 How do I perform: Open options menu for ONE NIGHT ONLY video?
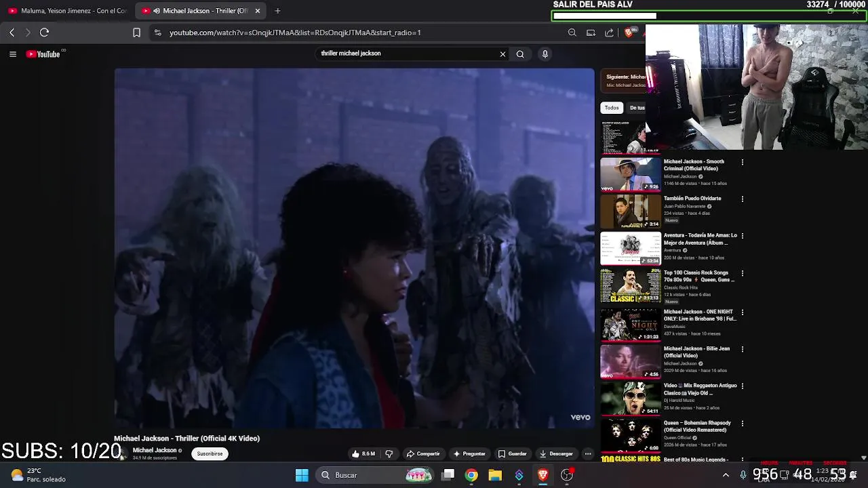743,312
